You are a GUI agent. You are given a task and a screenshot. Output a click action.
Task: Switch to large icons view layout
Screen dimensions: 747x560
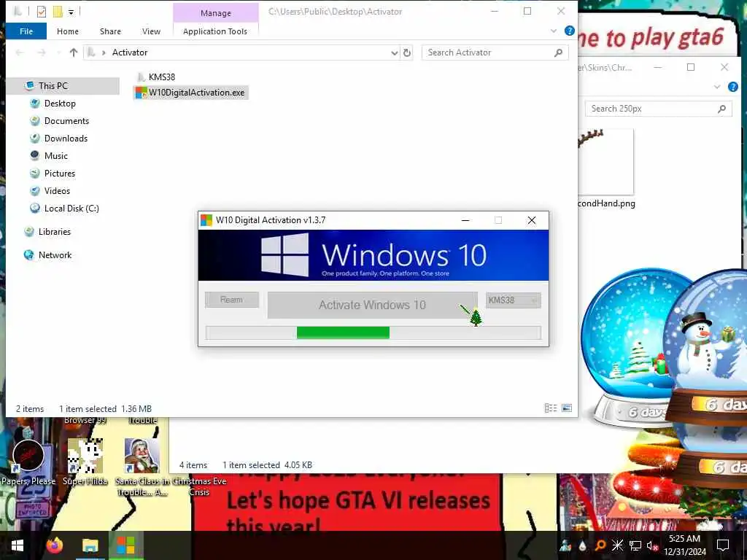[x=567, y=408]
